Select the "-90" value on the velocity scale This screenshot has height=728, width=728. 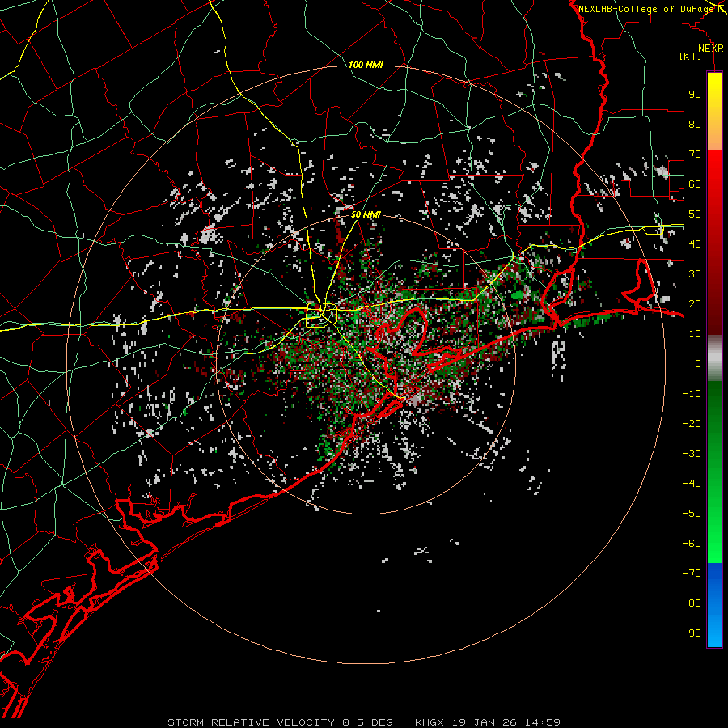[x=692, y=633]
